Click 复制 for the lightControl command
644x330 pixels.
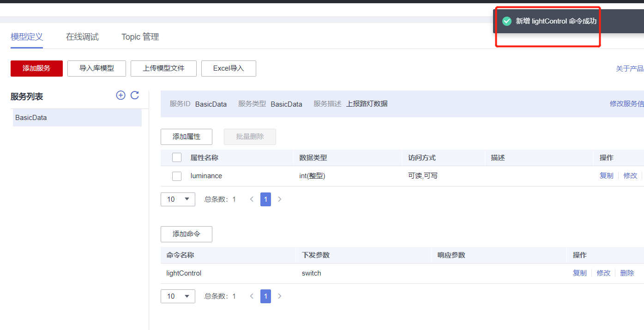pyautogui.click(x=580, y=273)
